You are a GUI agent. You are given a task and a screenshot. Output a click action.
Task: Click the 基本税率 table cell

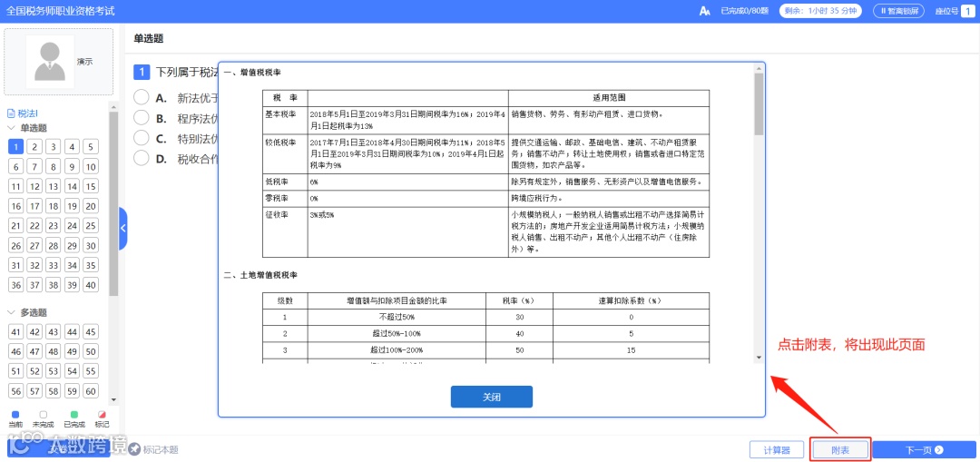click(285, 121)
